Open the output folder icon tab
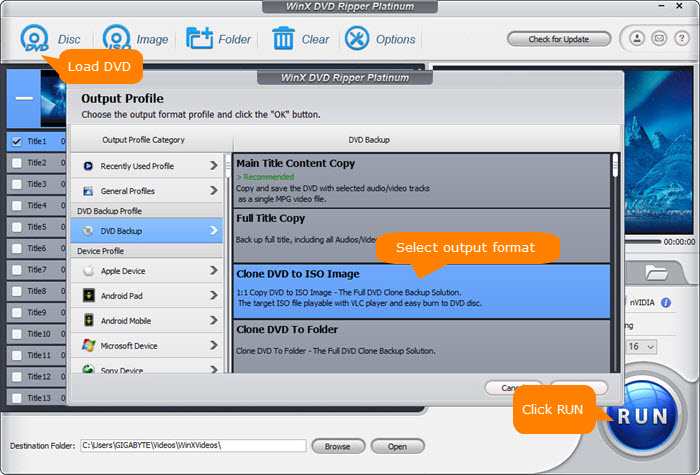This screenshot has width=700, height=475. coord(657,272)
